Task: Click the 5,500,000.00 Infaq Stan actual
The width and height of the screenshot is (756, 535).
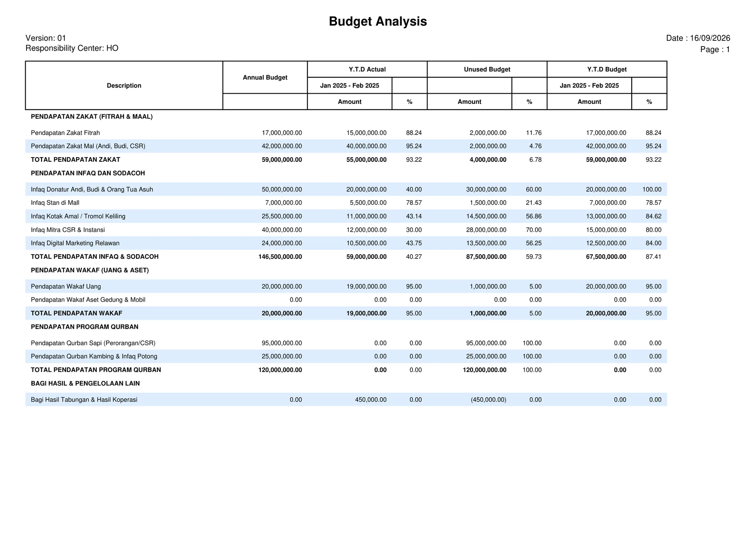Action: coord(368,203)
